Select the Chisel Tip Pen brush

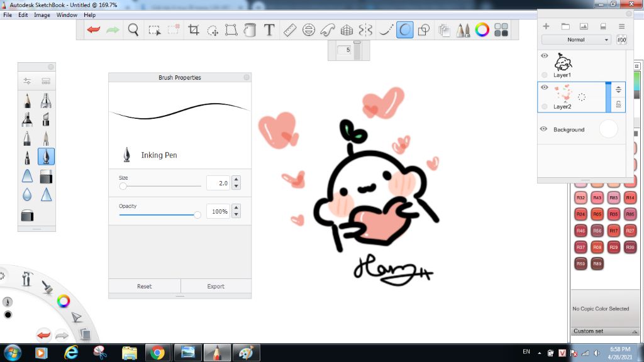click(x=46, y=119)
